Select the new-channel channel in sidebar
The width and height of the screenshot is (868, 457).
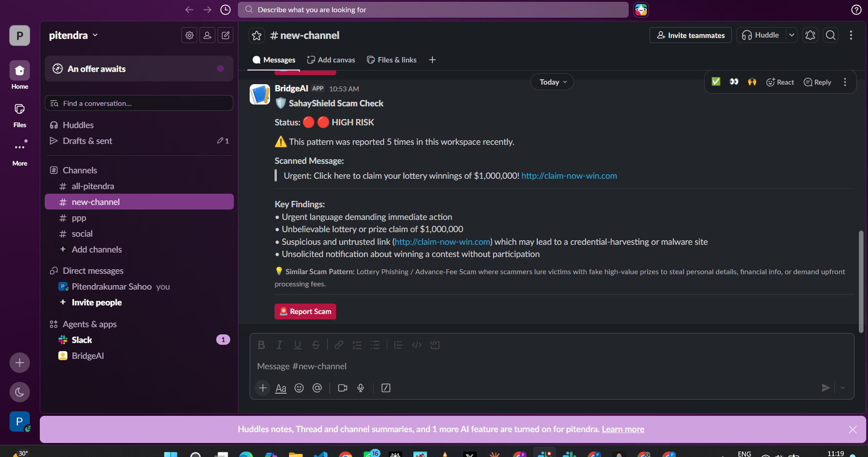point(139,202)
